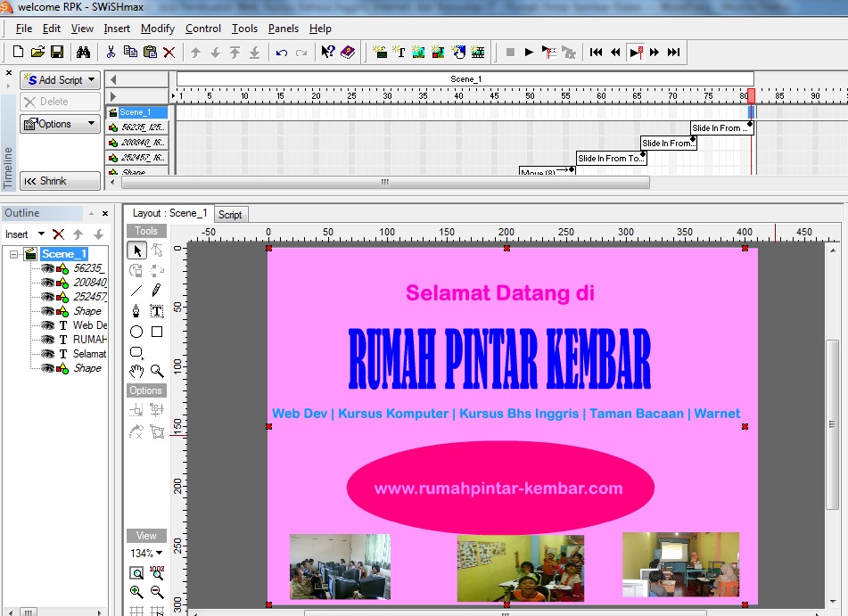Click the red X delete toolbar icon
Image resolution: width=848 pixels, height=616 pixels.
[169, 52]
